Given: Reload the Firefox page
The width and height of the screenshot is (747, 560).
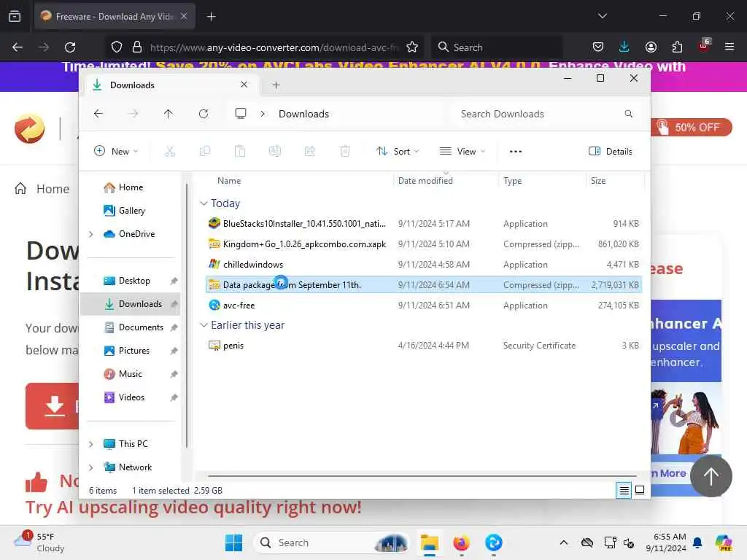Looking at the screenshot, I should click(x=70, y=47).
